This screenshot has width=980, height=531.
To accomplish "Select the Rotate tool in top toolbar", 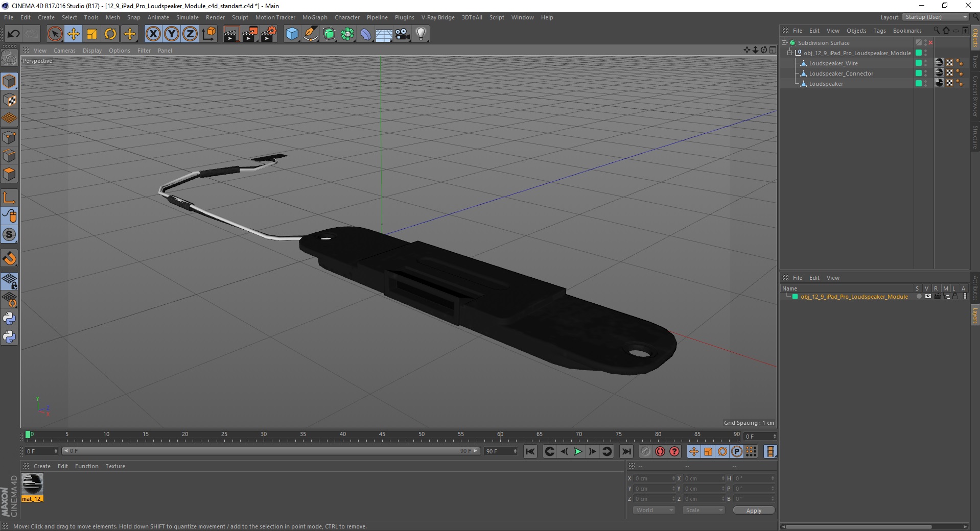I will point(110,34).
